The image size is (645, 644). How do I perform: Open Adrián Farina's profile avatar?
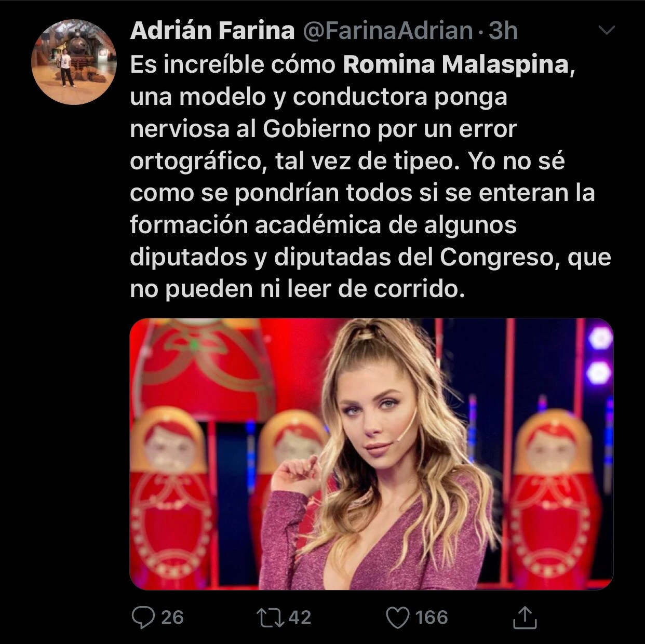[x=74, y=62]
